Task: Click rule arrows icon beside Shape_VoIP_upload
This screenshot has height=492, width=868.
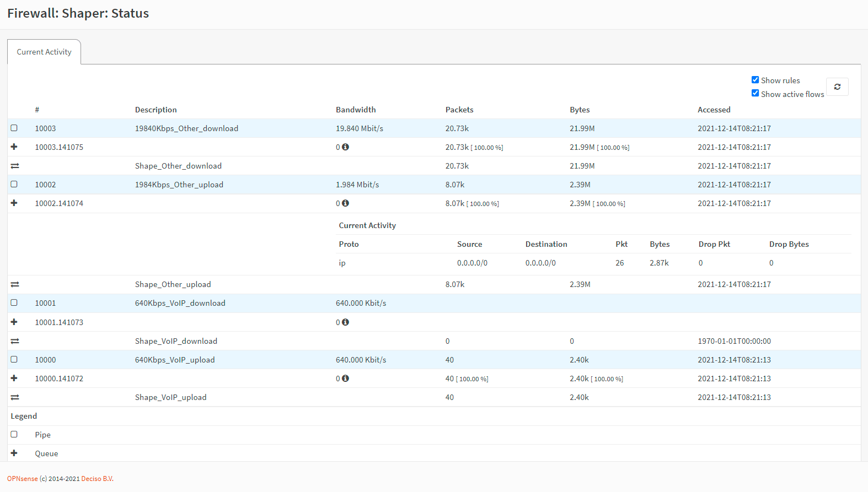Action: pos(15,397)
